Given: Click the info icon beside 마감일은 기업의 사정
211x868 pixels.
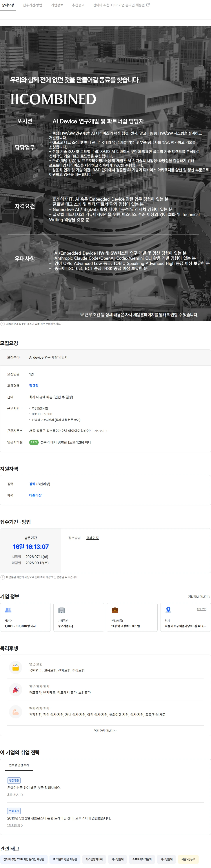Looking at the screenshot, I should pos(3,577).
